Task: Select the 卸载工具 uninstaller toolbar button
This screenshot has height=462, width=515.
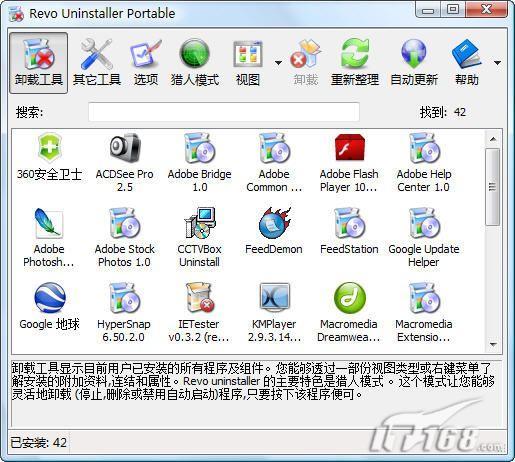Action: click(39, 63)
